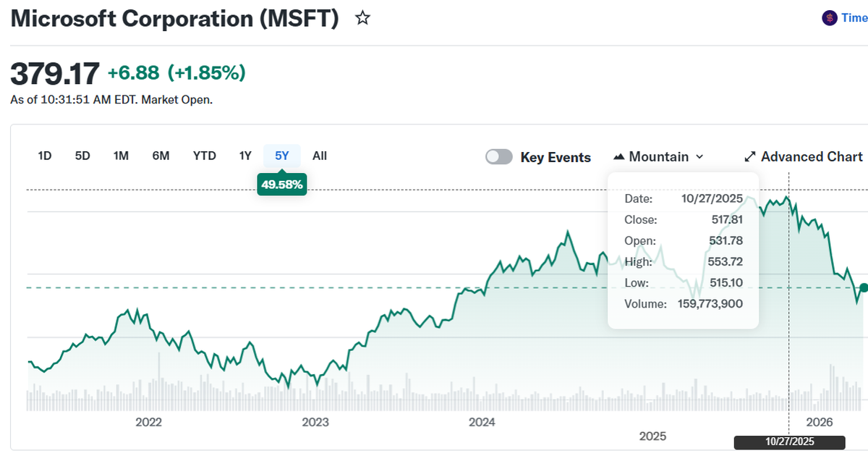
Task: Click the green current-price dot on the chart
Action: (x=863, y=287)
